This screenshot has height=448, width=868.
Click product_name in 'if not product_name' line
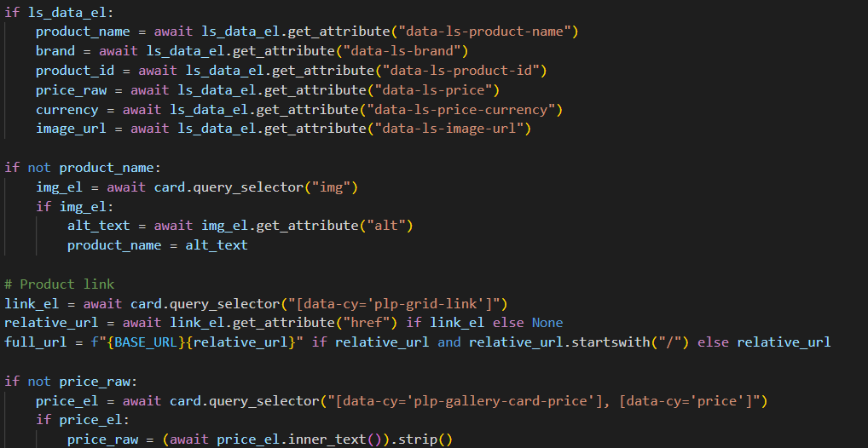pos(107,168)
